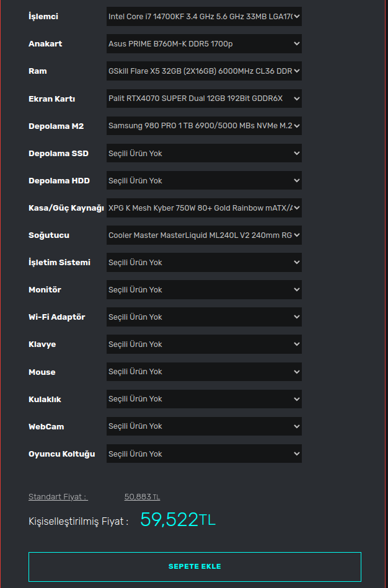Open the İşlemci processor dropdown

click(x=204, y=17)
